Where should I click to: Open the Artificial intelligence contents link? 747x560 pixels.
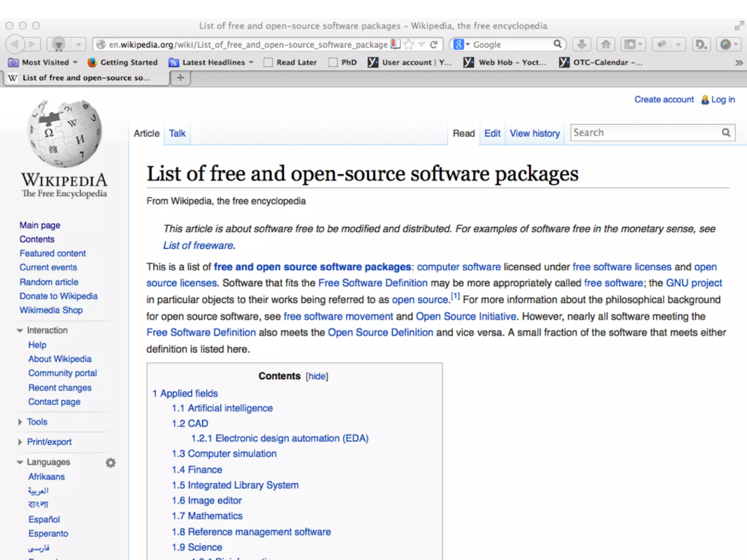[230, 408]
